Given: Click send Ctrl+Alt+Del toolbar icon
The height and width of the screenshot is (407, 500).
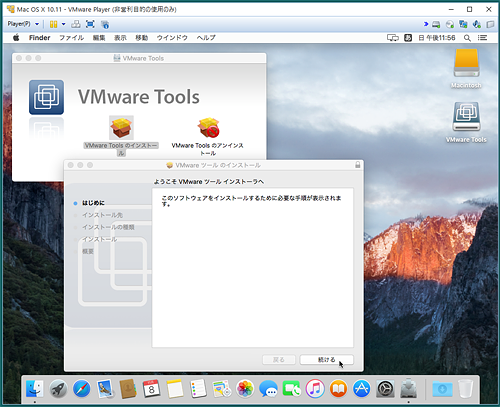Looking at the screenshot, I should pyautogui.click(x=76, y=24).
